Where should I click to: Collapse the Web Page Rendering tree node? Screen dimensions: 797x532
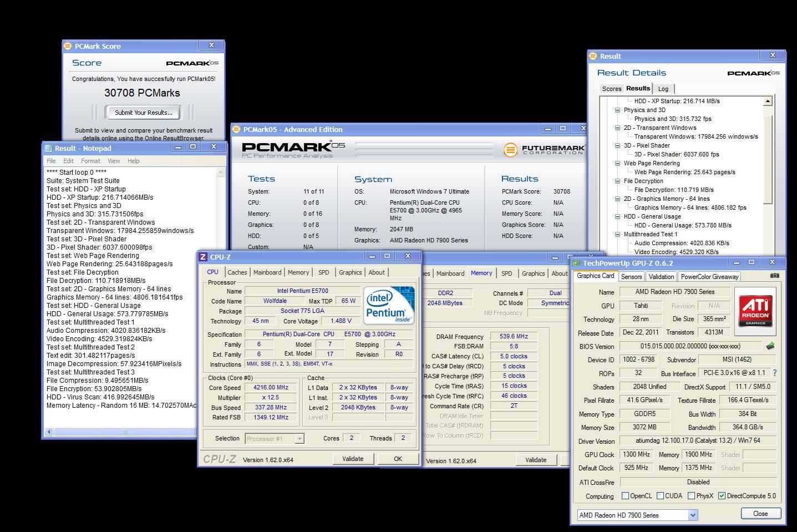tap(617, 163)
